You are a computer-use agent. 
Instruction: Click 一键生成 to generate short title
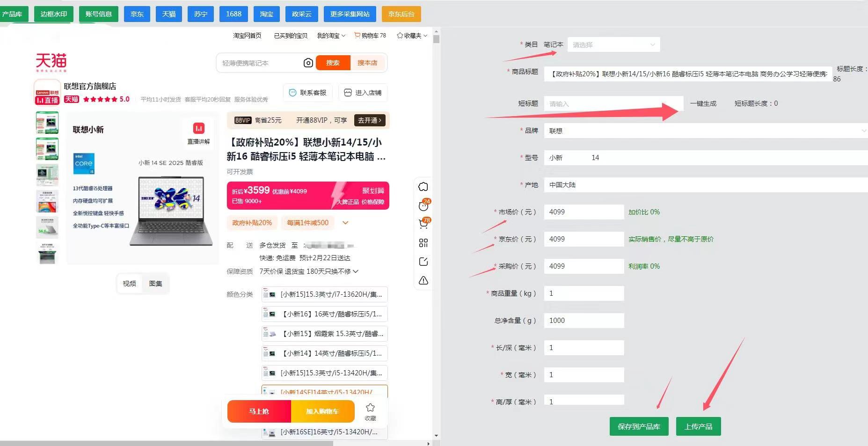point(703,103)
